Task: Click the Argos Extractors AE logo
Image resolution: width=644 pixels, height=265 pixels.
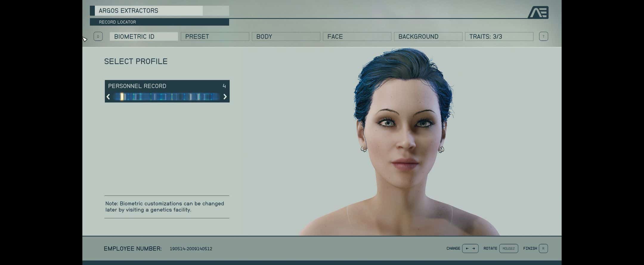Action: 538,13
